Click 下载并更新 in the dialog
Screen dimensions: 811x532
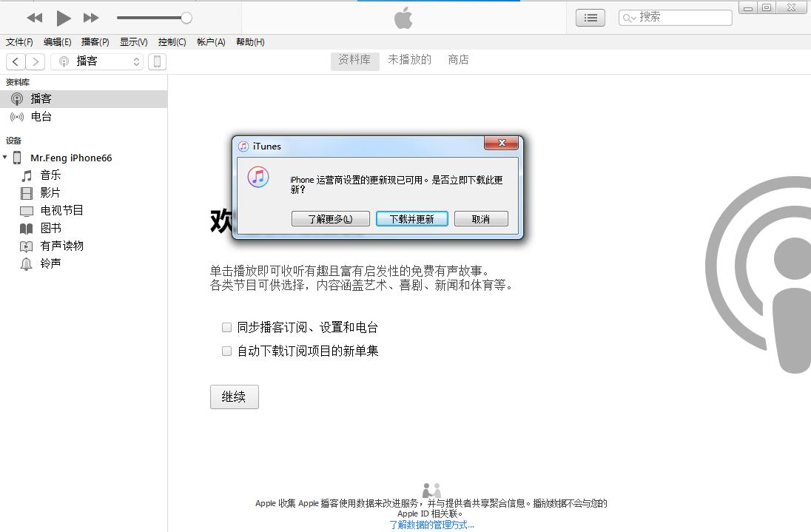(411, 219)
